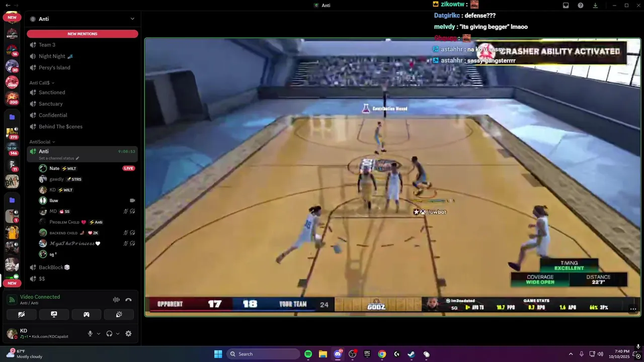Disconnect from the voice call
The width and height of the screenshot is (644, 362).
[x=128, y=300]
